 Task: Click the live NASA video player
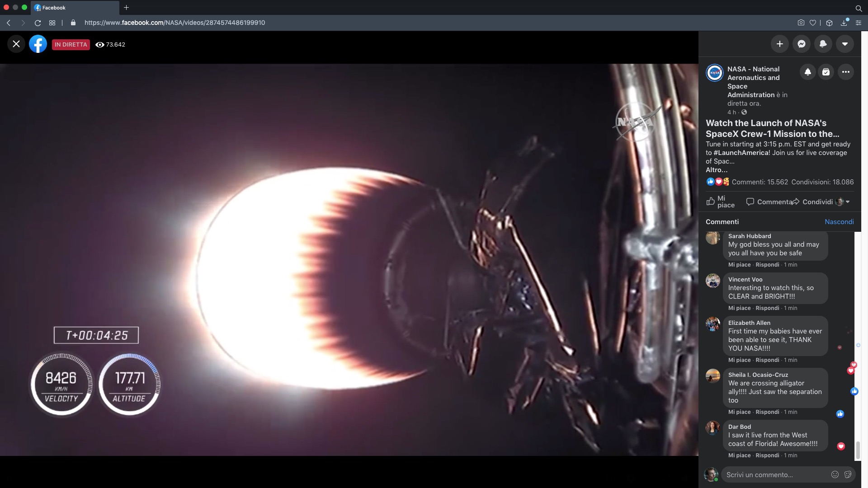tap(349, 259)
